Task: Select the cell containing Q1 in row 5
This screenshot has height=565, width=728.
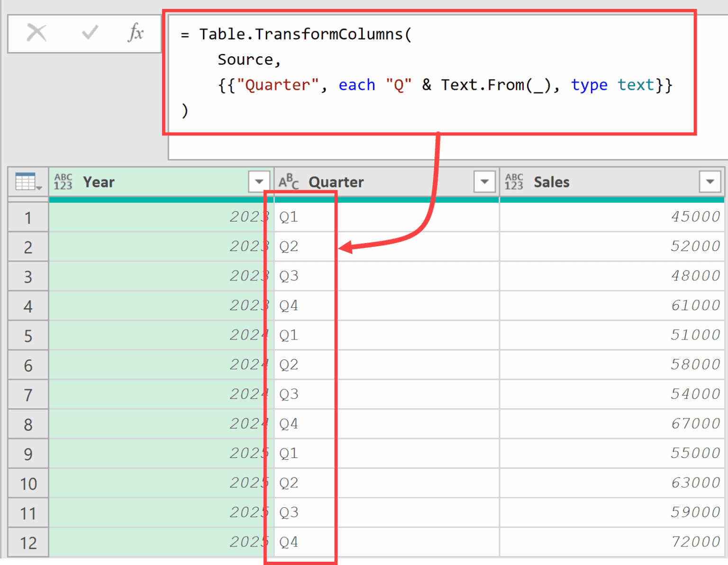Action: (x=303, y=335)
